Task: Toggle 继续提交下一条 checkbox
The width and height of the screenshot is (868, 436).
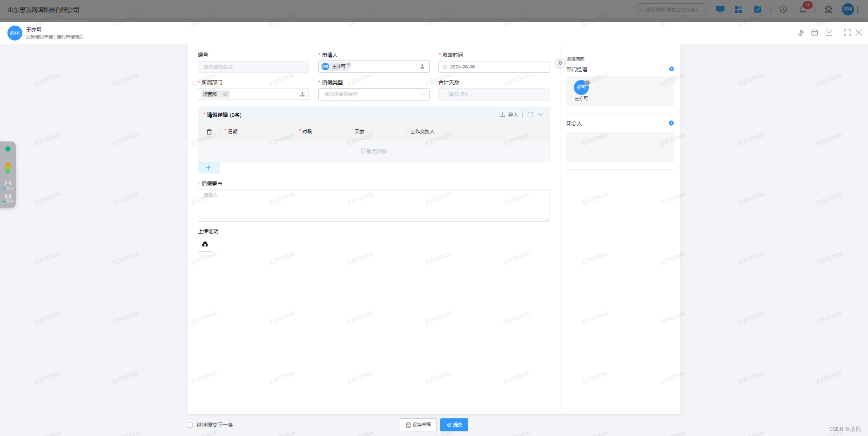Action: point(190,425)
